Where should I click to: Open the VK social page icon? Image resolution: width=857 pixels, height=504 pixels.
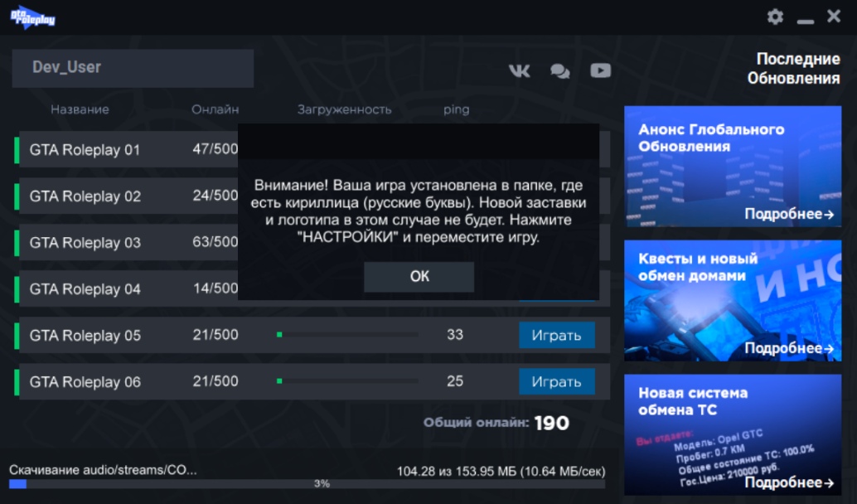519,70
